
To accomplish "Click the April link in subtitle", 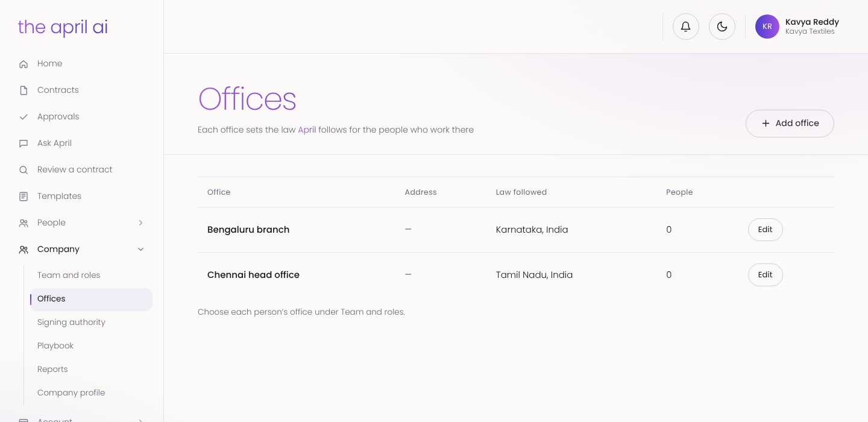I will click(307, 130).
